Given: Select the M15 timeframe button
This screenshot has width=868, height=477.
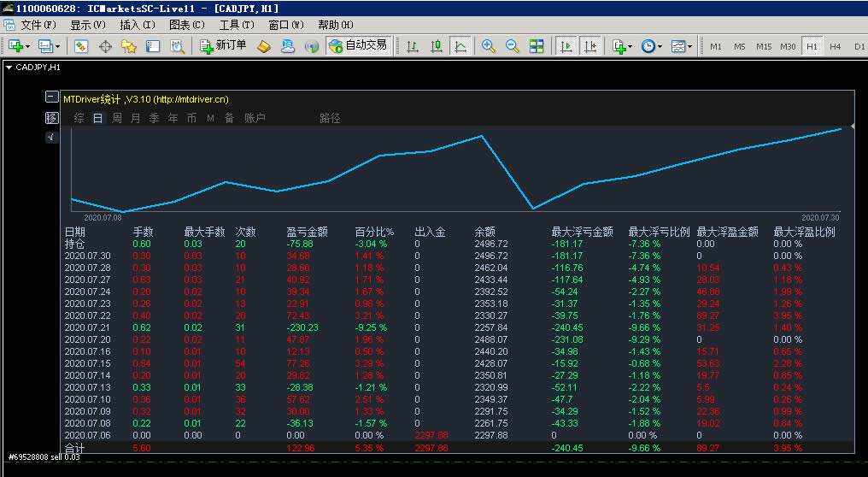Looking at the screenshot, I should (x=764, y=46).
